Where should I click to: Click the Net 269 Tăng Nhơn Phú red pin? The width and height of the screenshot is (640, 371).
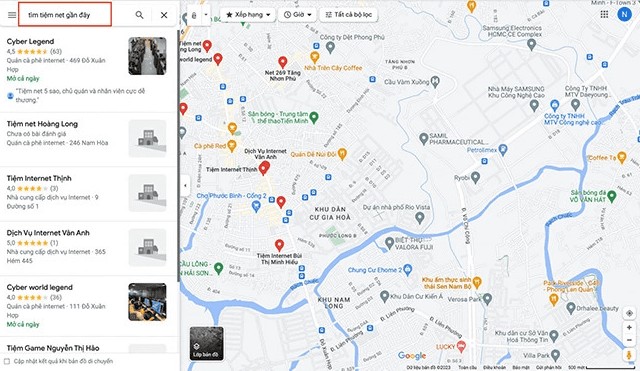(x=282, y=62)
